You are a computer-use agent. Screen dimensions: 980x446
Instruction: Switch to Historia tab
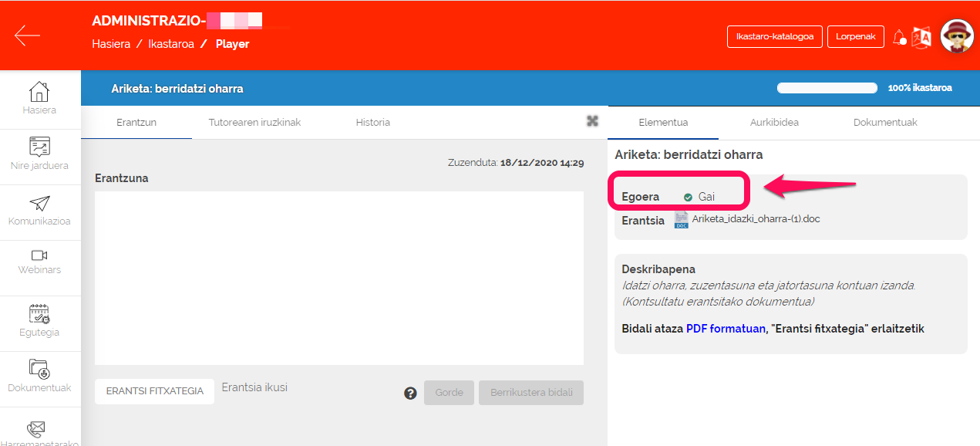[372, 122]
